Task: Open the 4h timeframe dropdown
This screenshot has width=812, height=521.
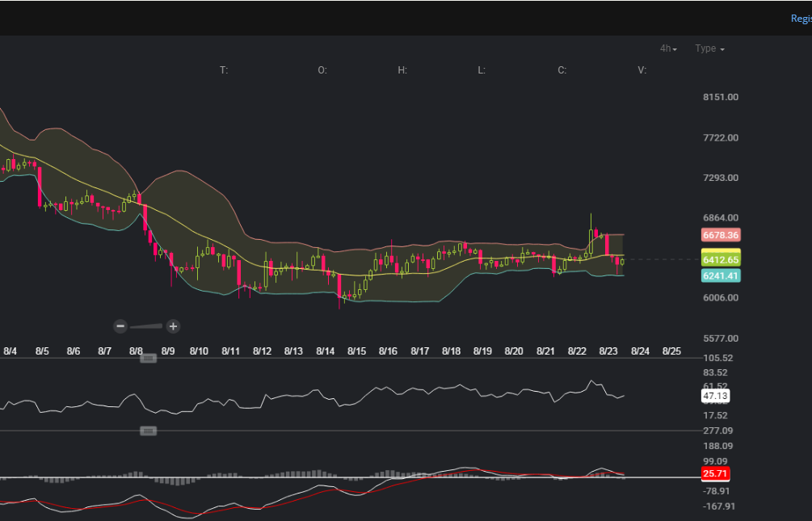Action: pyautogui.click(x=668, y=48)
